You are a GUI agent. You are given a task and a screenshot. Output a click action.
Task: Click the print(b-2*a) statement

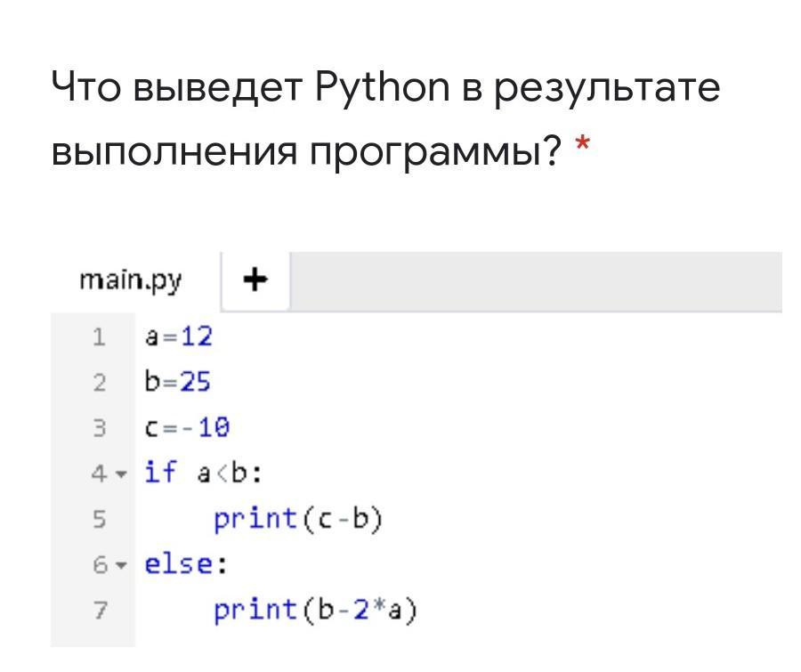point(315,610)
